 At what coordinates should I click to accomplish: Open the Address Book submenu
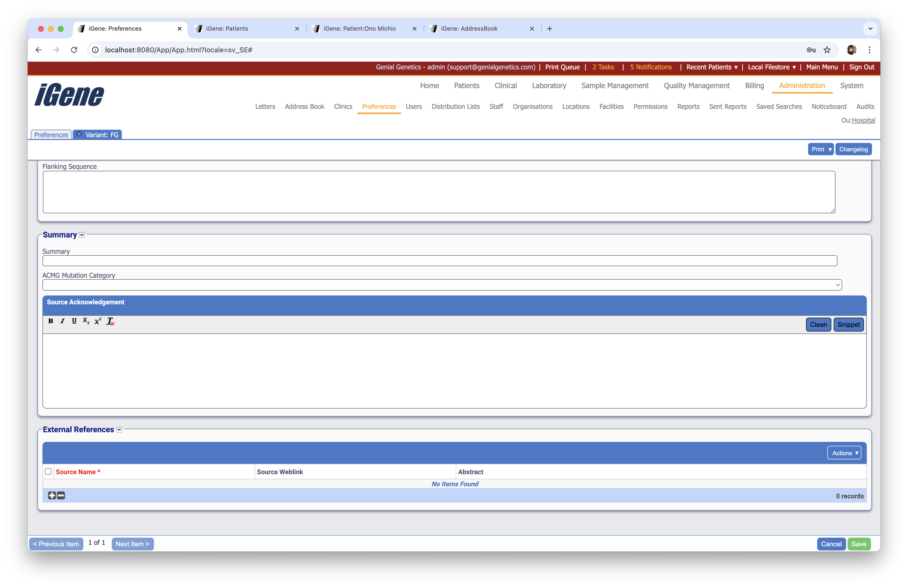pos(304,106)
